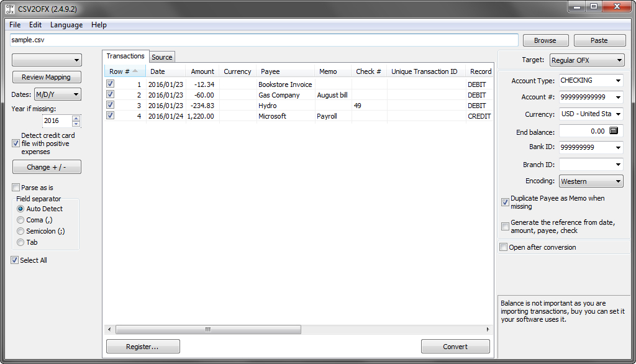Click the Paste button
This screenshot has width=636, height=364.
click(599, 40)
